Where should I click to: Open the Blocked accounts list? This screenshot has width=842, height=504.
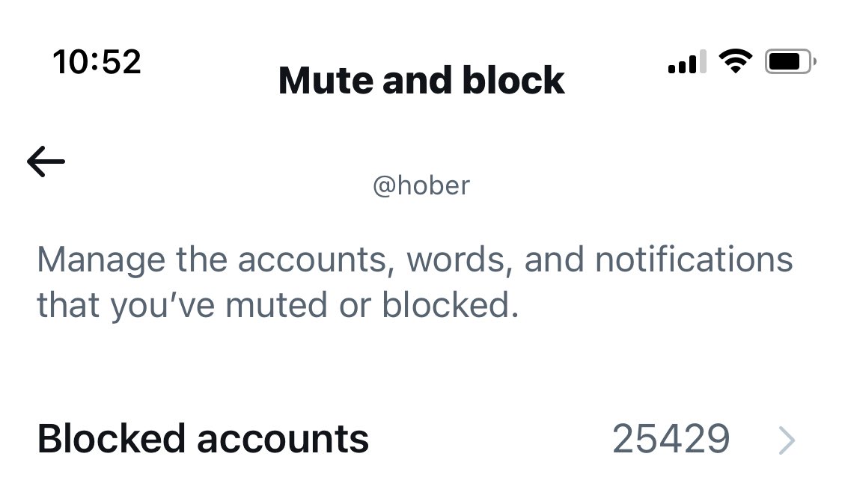[x=203, y=439]
